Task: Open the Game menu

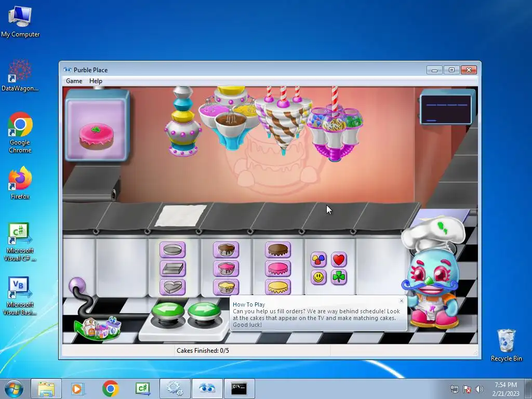Action: 74,81
